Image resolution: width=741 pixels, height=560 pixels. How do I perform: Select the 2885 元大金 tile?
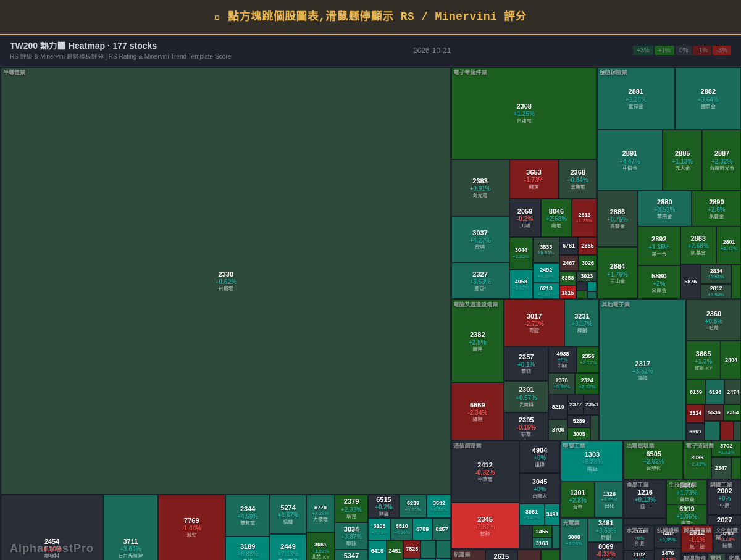pyautogui.click(x=682, y=160)
